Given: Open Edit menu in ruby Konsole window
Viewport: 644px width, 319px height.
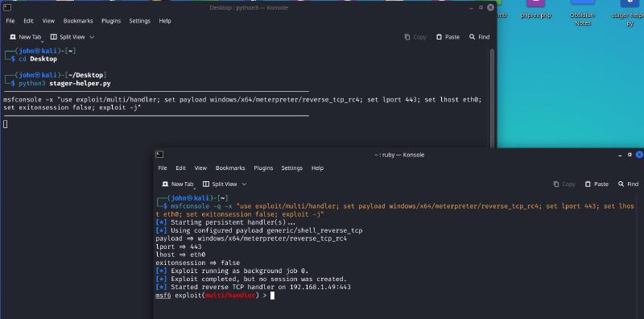Looking at the screenshot, I should pos(180,168).
